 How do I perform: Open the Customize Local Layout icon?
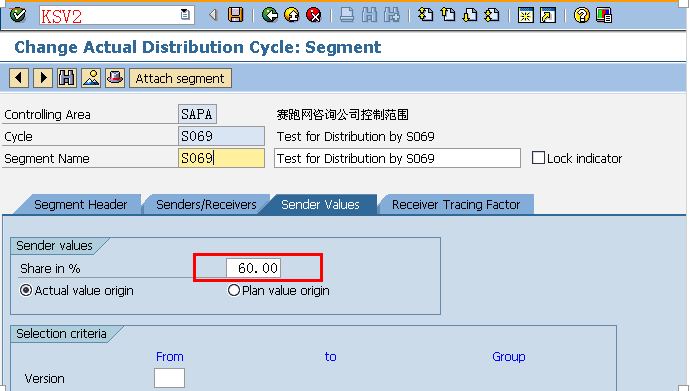[x=604, y=15]
